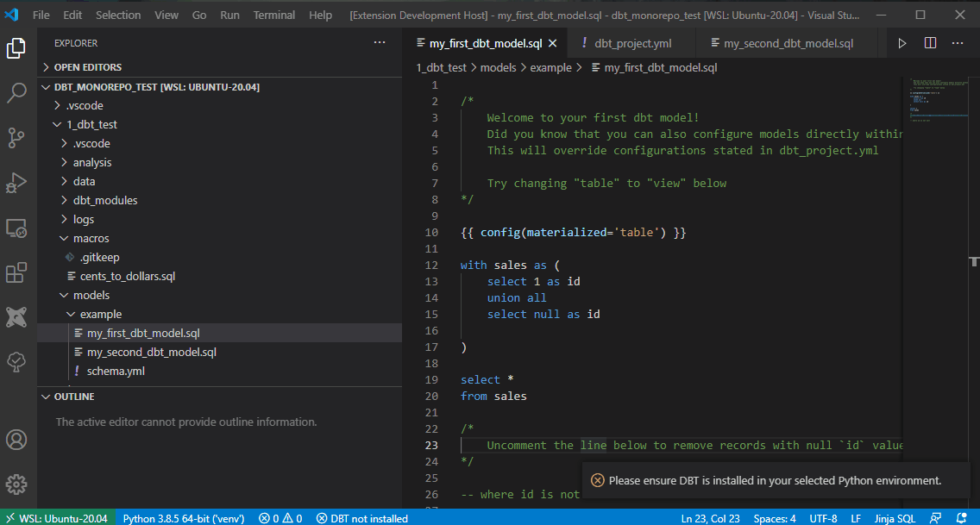Close the my_first_dbt_model.sql tab
Viewport: 980px width, 525px height.
[x=552, y=43]
